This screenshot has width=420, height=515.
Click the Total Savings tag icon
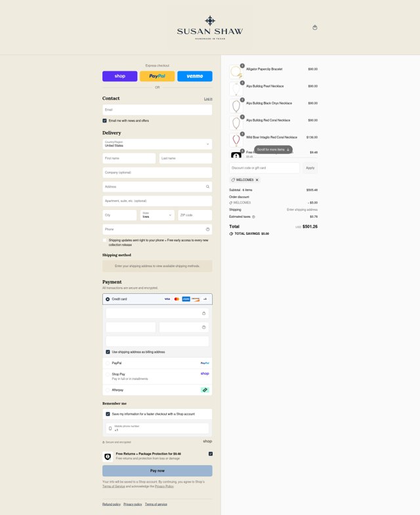point(231,234)
